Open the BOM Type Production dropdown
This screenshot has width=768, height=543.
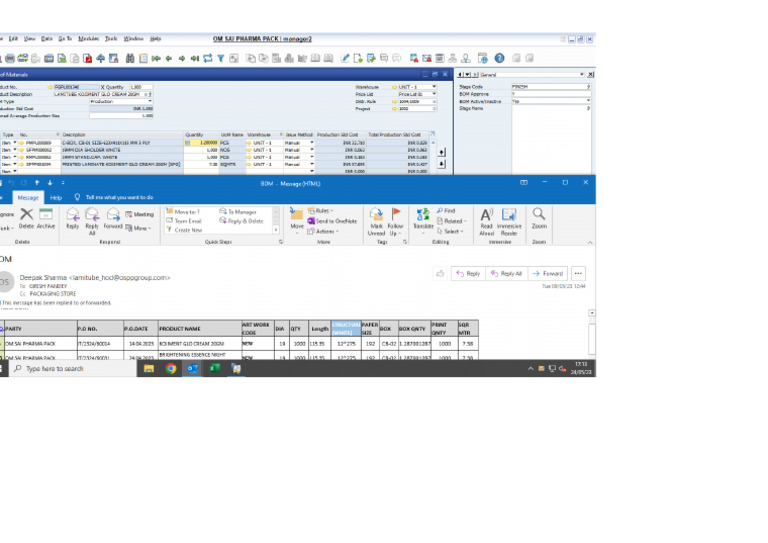(150, 101)
